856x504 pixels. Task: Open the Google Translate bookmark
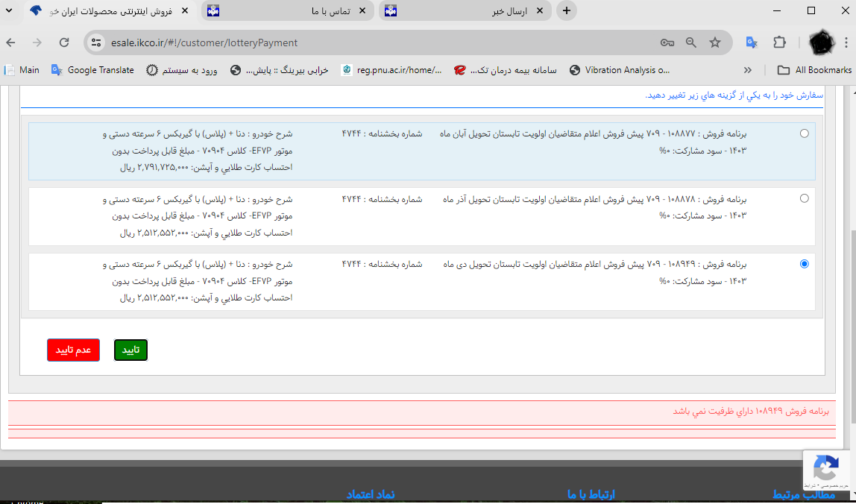(92, 70)
